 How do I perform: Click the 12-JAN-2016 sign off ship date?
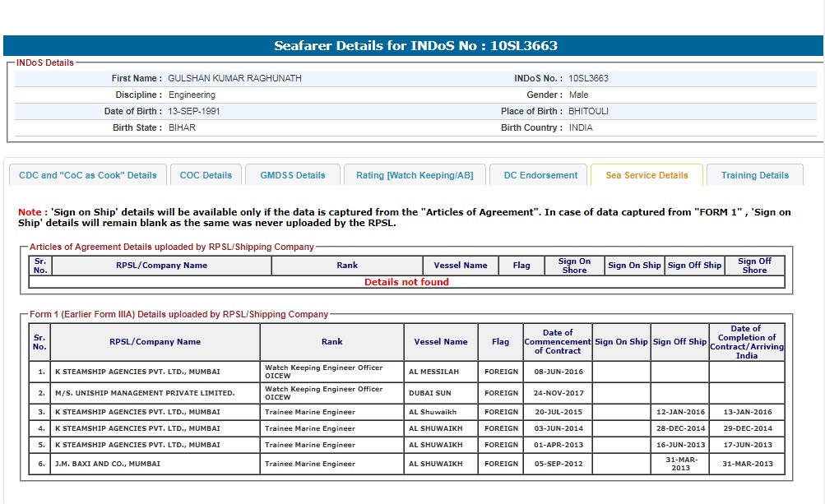(679, 412)
